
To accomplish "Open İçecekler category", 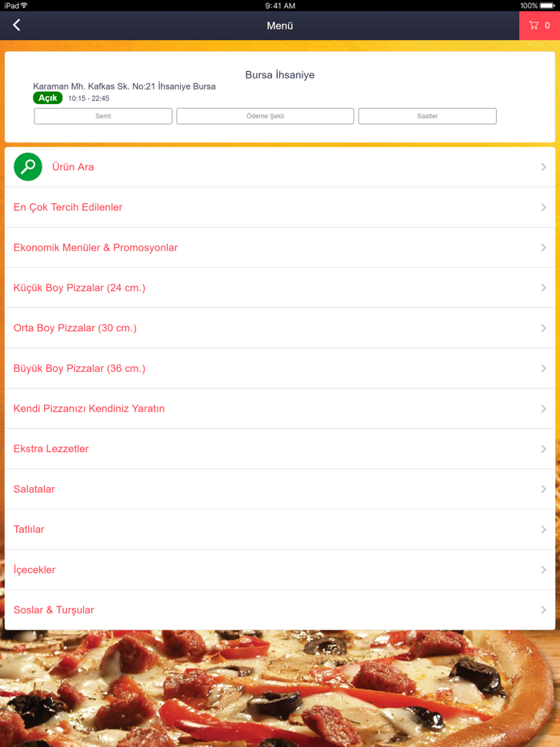I will [x=280, y=569].
